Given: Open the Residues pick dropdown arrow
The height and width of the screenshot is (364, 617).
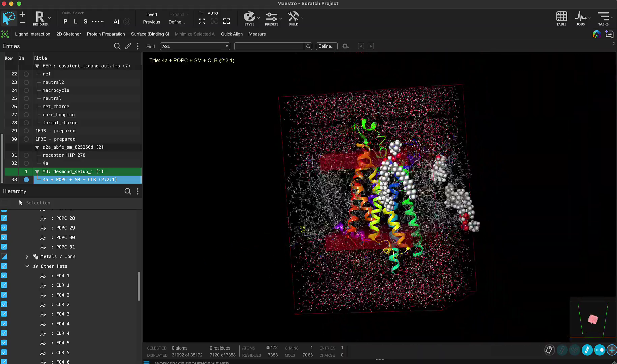Looking at the screenshot, I should tap(50, 18).
